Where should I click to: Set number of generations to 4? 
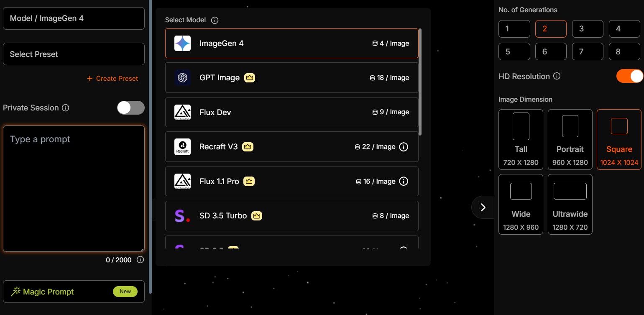tap(624, 29)
